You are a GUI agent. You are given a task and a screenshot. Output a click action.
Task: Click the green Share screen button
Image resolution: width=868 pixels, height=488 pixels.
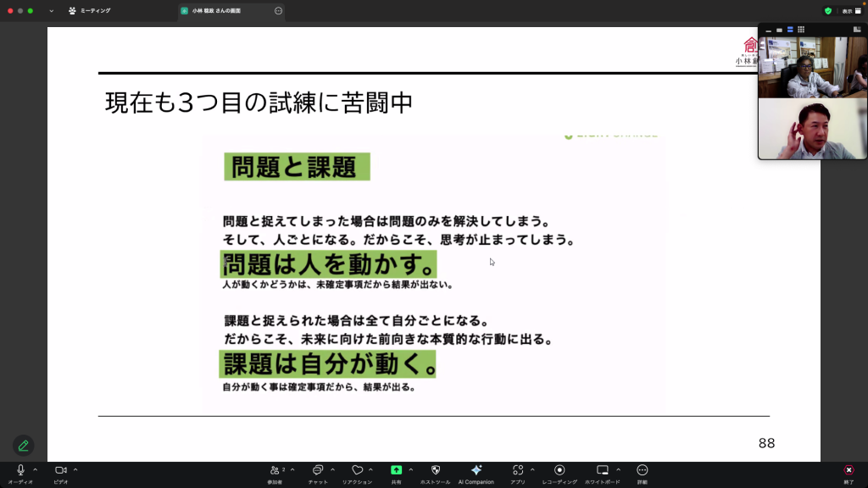click(x=396, y=470)
